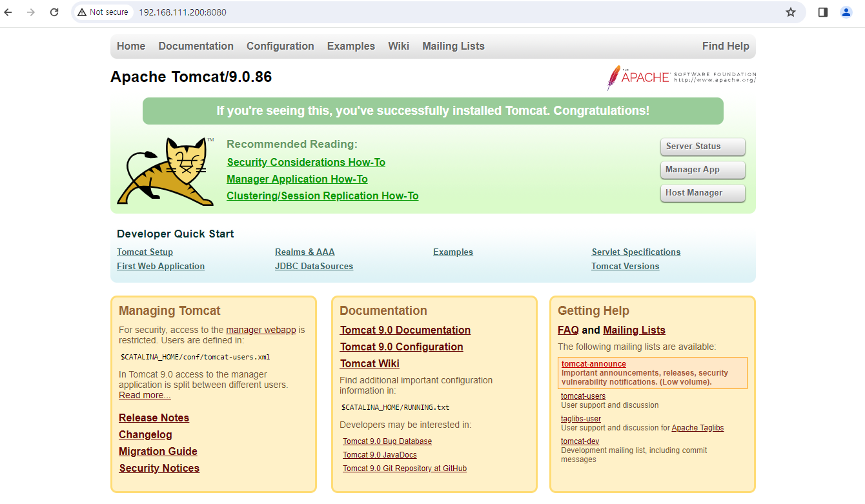865x504 pixels.
Task: Click the $CATALINA_HOME/conf/tomcat-users.xml path text
Action: [x=195, y=357]
